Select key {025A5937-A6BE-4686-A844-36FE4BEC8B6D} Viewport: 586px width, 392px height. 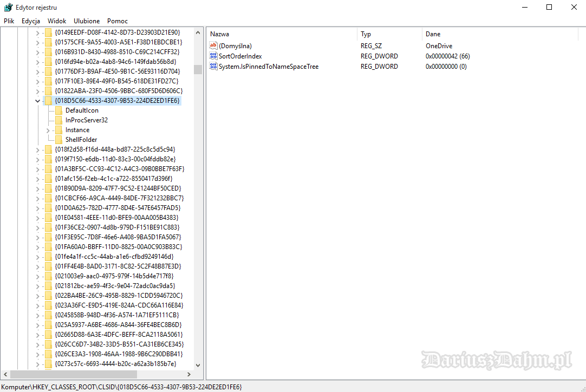(x=118, y=324)
